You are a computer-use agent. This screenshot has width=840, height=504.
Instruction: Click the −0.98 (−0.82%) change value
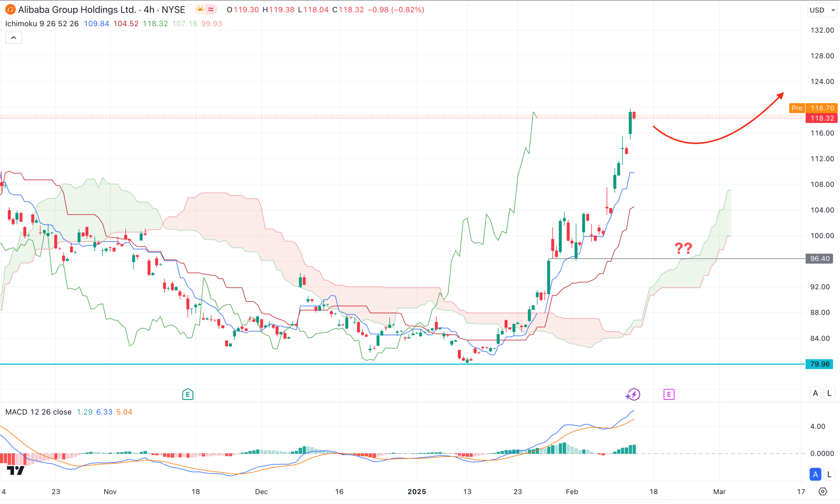click(395, 10)
